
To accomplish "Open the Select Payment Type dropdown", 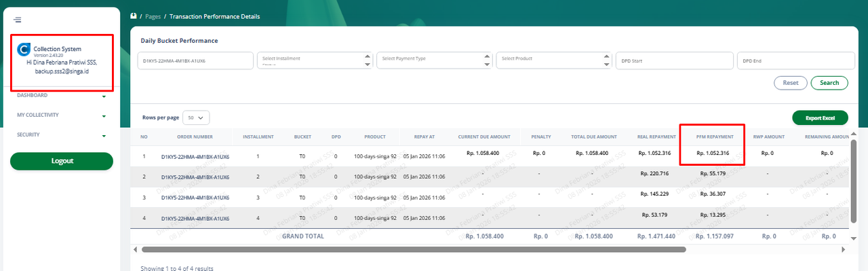I will pyautogui.click(x=434, y=60).
